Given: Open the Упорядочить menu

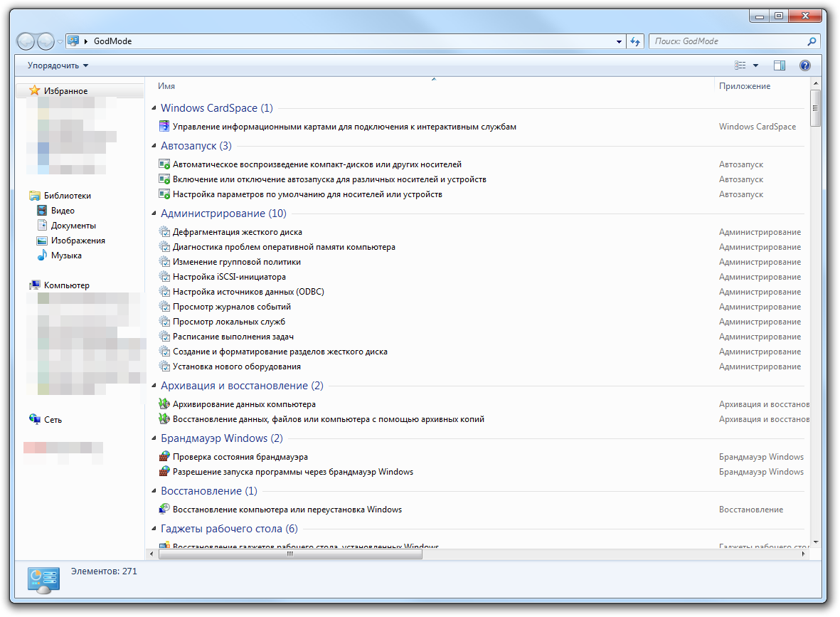Looking at the screenshot, I should (58, 65).
